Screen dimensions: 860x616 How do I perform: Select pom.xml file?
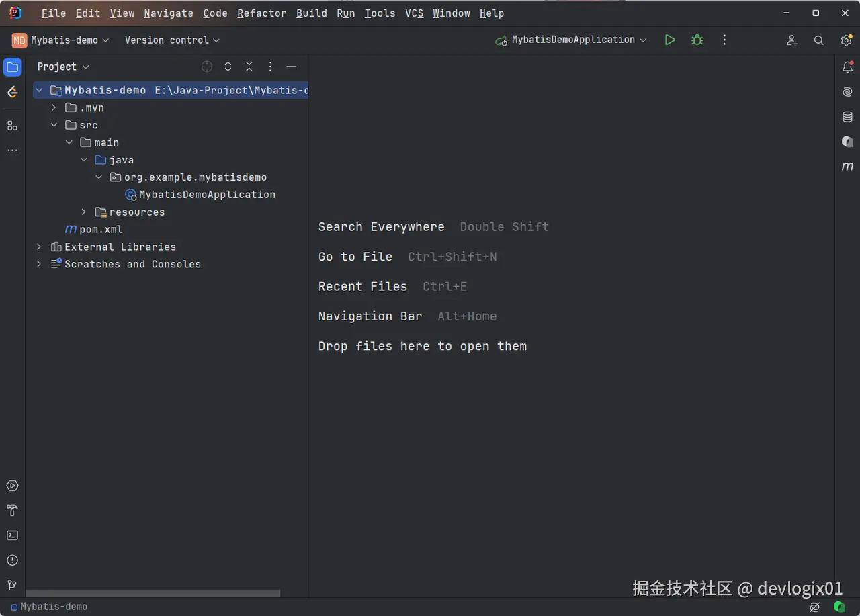pyautogui.click(x=94, y=229)
